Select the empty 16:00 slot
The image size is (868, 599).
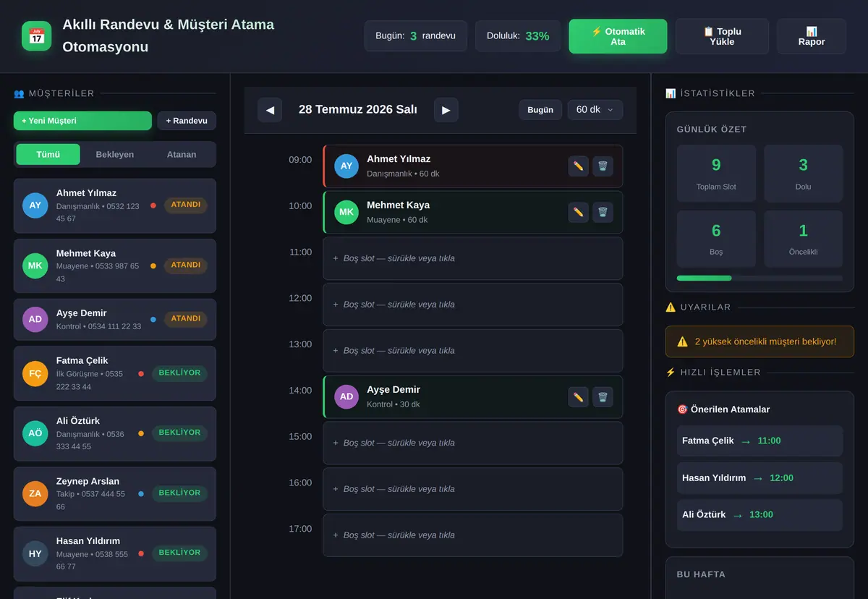tap(472, 489)
